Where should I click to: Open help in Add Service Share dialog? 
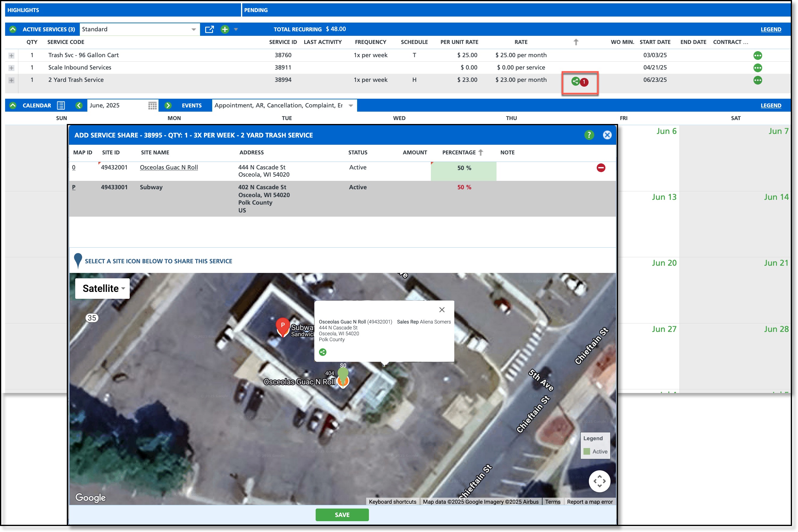[589, 135]
